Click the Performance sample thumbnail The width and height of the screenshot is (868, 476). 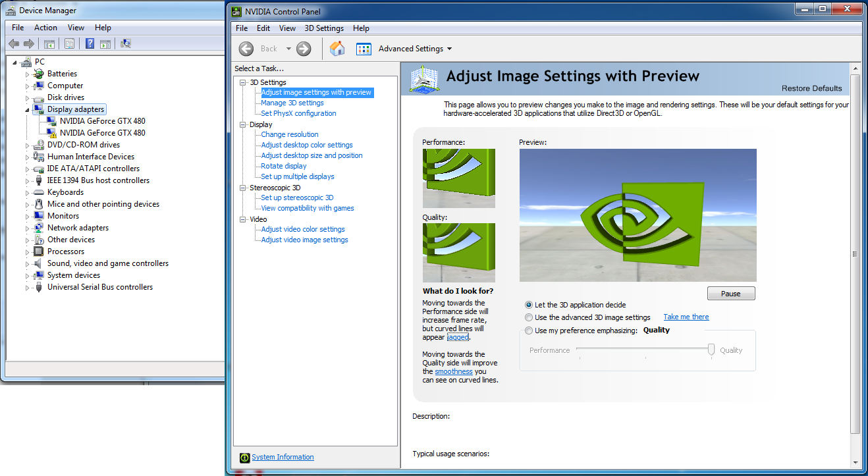(x=458, y=178)
